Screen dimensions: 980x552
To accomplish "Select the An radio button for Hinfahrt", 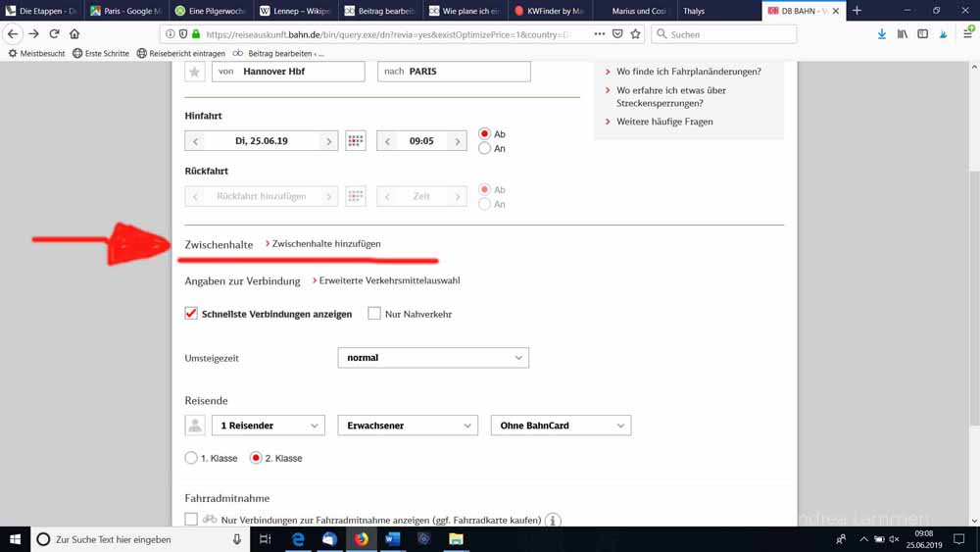I will click(485, 149).
